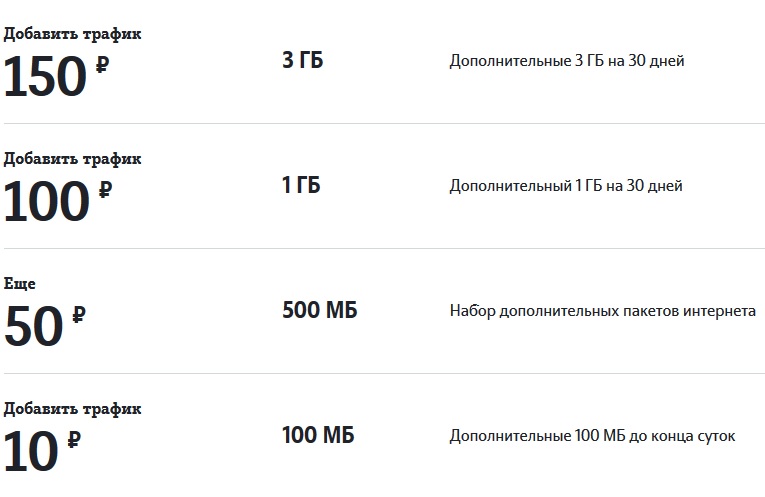Open the Добавить трафик heading above 100
The width and height of the screenshot is (765, 497).
point(73,159)
